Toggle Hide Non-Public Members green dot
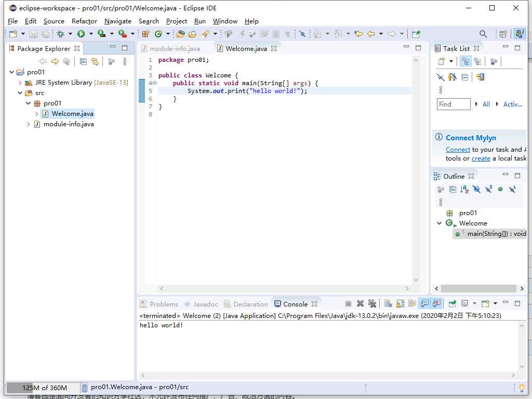Image resolution: width=532 pixels, height=399 pixels. 500,189
